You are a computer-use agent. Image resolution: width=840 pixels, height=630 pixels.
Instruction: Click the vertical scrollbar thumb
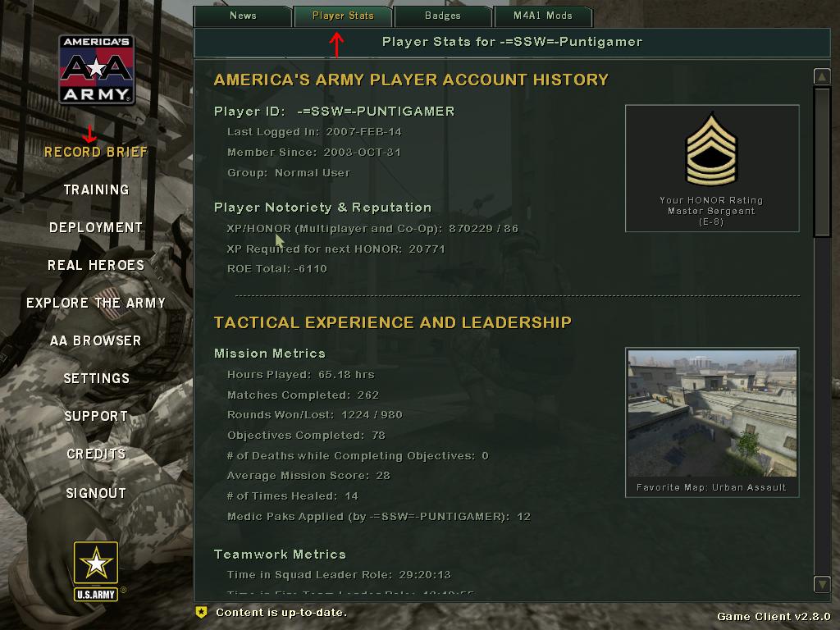click(822, 162)
